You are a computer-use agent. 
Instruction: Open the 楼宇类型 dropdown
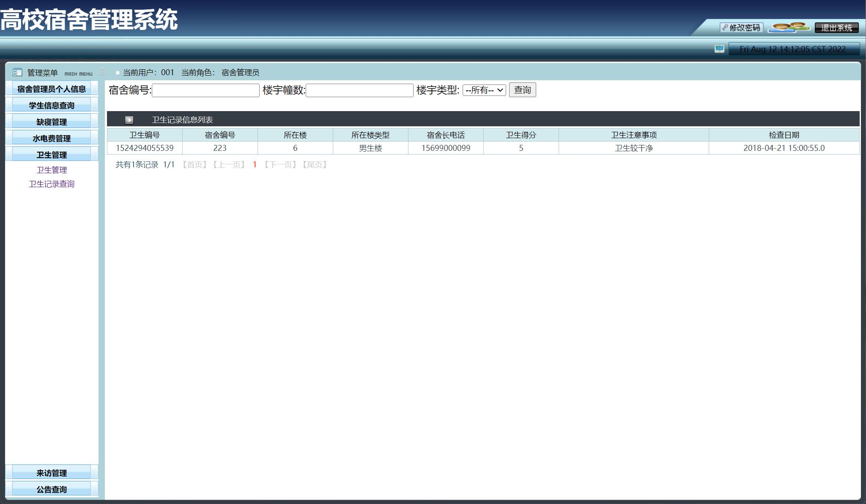[x=484, y=90]
